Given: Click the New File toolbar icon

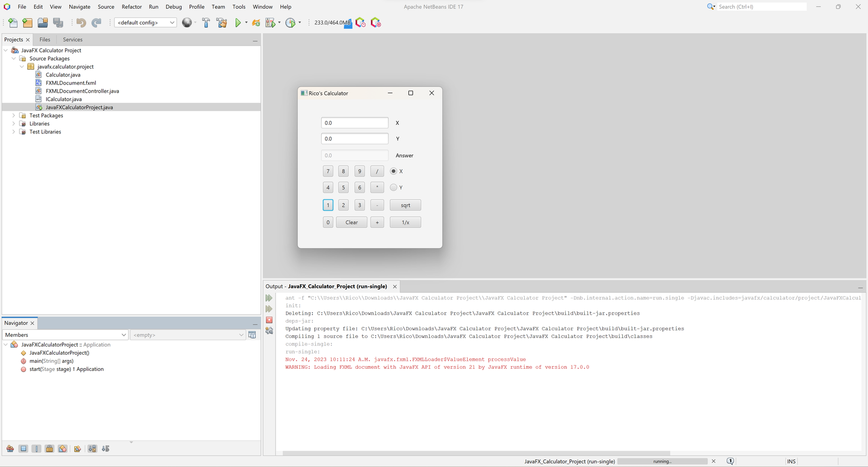Looking at the screenshot, I should point(13,23).
